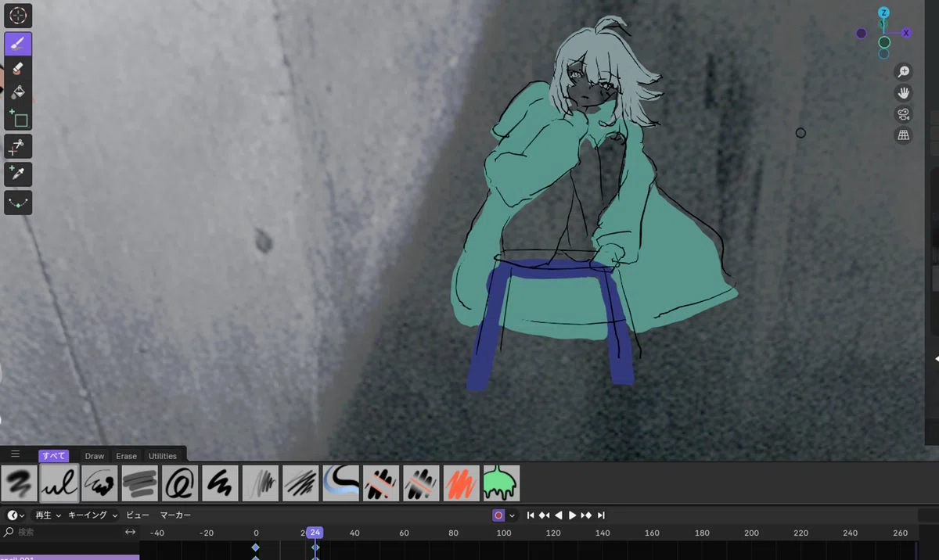Viewport: 939px width, 560px height.
Task: Select the red-orange scribble brush thumbnail
Action: [x=462, y=483]
